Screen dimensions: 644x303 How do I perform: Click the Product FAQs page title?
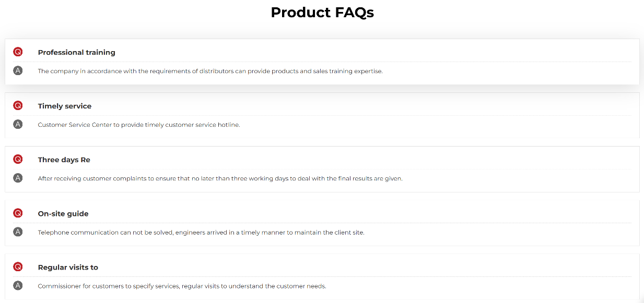coord(322,13)
